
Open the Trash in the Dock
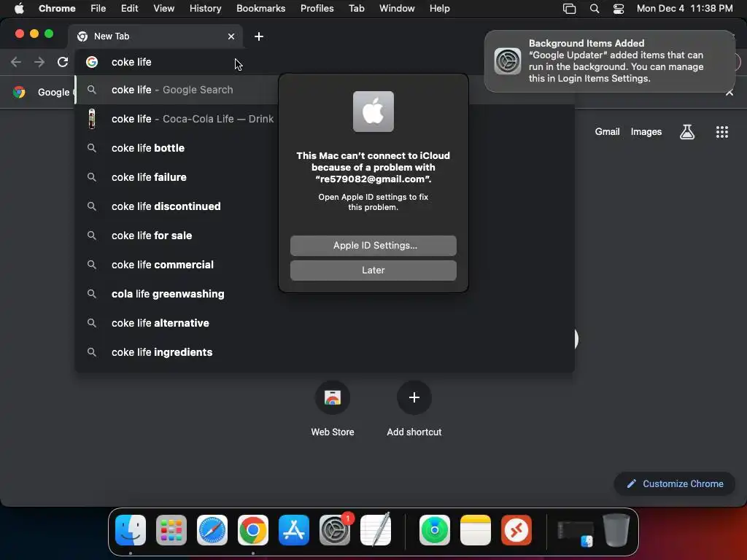pyautogui.click(x=616, y=530)
